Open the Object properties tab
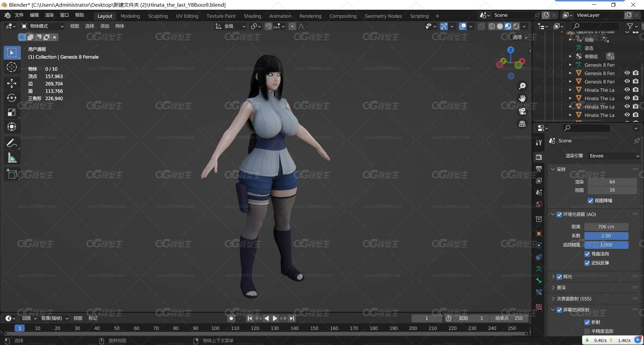The height and width of the screenshot is (345, 644). coord(539,233)
